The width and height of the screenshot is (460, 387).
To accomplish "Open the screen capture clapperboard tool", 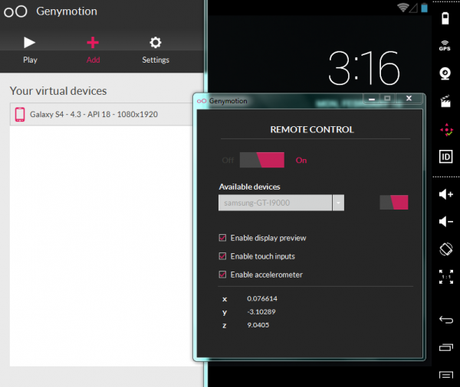I will [445, 101].
